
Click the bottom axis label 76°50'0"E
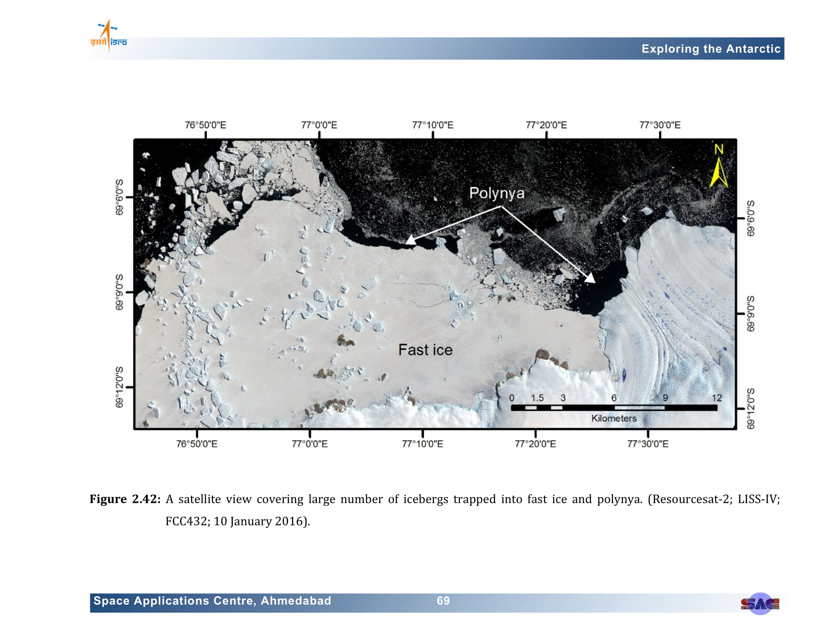coord(197,444)
